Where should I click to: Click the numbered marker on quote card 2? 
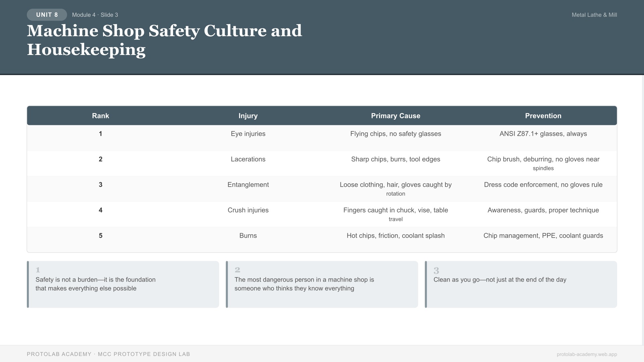(237, 270)
